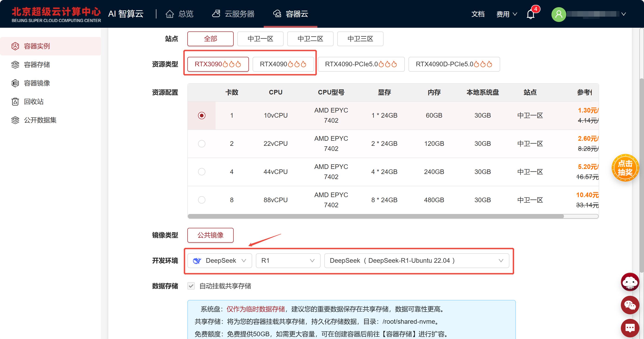644x339 pixels.
Task: Choose the RTX4090-PCIe5.0 resource type
Action: pos(361,64)
